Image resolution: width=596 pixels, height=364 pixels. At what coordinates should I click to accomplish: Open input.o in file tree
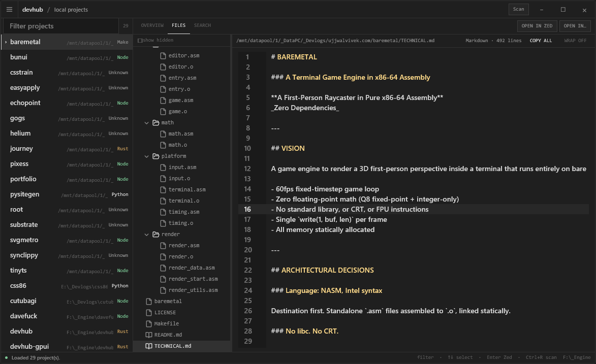click(x=182, y=178)
